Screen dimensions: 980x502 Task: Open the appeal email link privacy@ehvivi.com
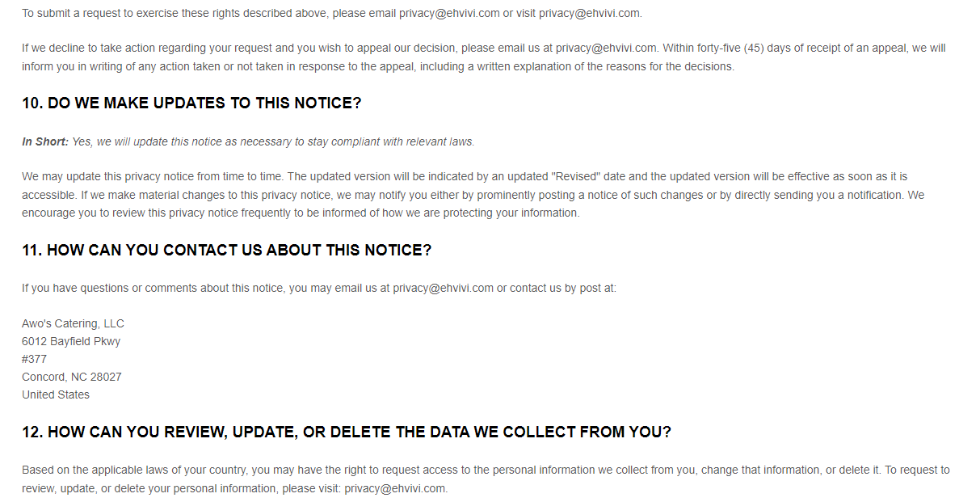click(606, 49)
